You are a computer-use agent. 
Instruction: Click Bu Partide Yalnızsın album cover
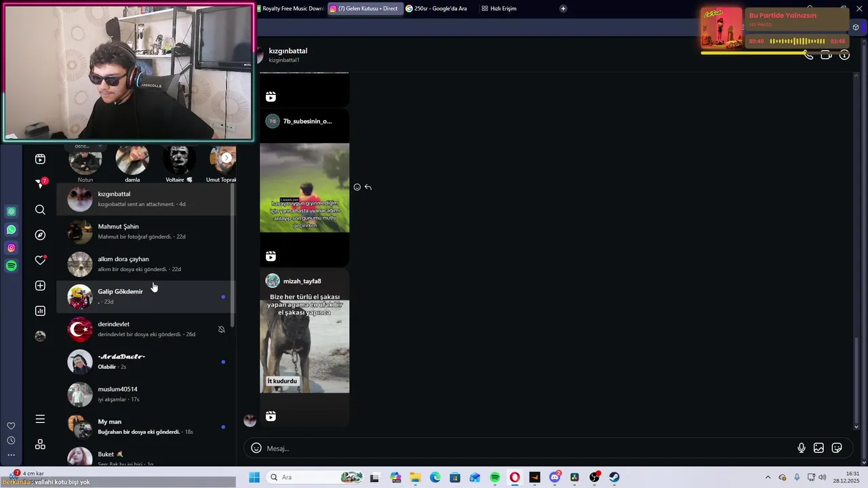click(x=722, y=28)
